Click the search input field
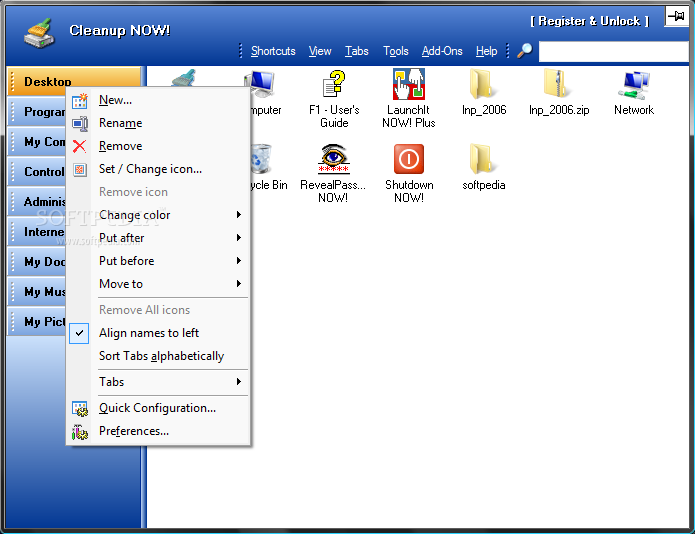 click(613, 52)
